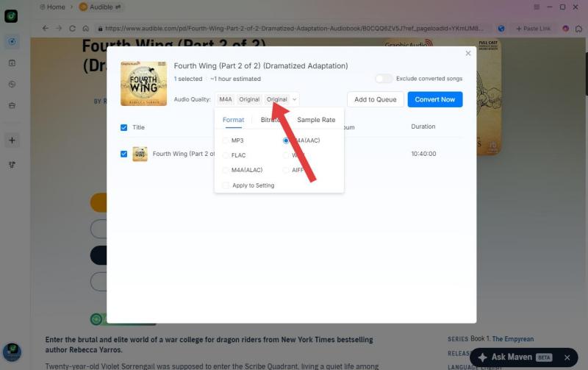Click the page vertical scrollbar

(x=586, y=74)
